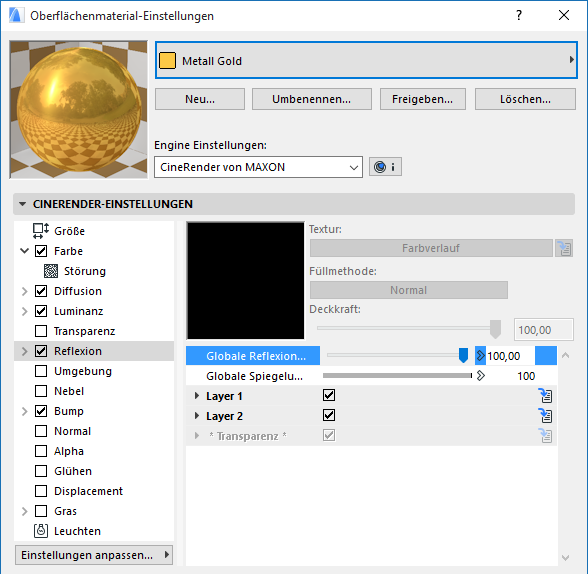Expand the Gras tree chevron
588x574 pixels.
click(x=24, y=511)
